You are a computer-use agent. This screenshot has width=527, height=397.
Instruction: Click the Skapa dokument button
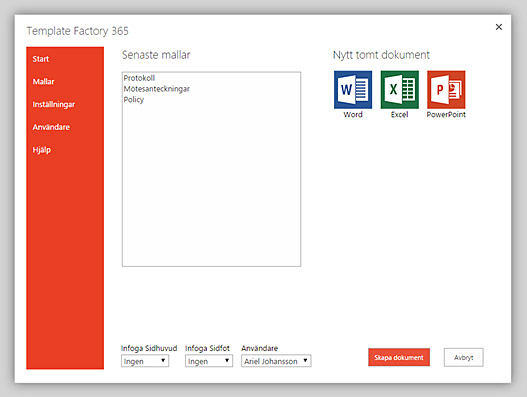tap(399, 357)
